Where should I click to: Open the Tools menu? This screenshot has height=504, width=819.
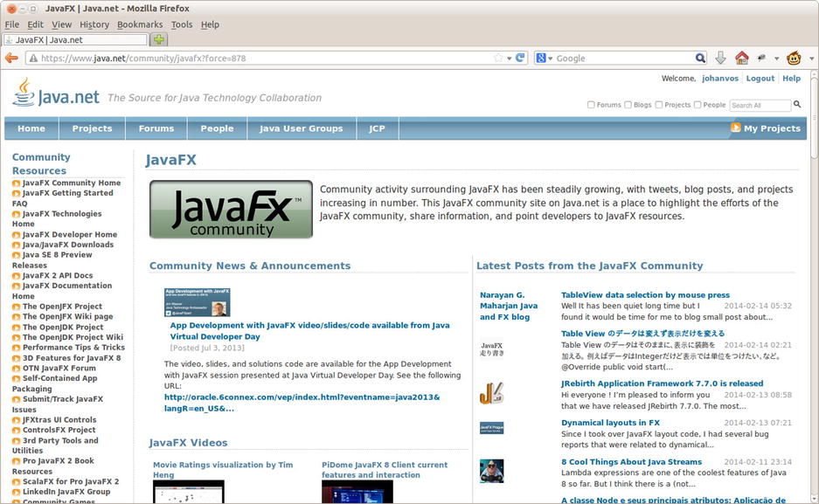pos(182,24)
